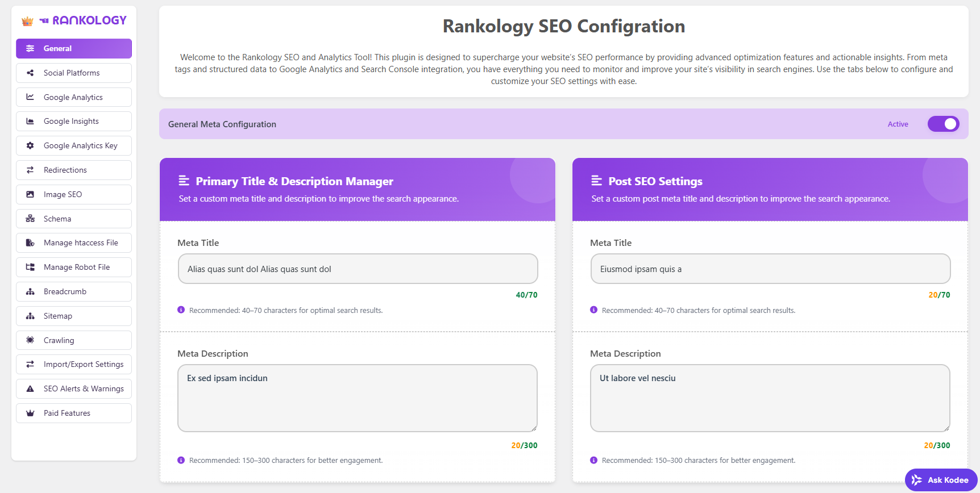Screen dimensions: 980x493
Task: Click the Google Analytics chart icon
Action: [30, 97]
